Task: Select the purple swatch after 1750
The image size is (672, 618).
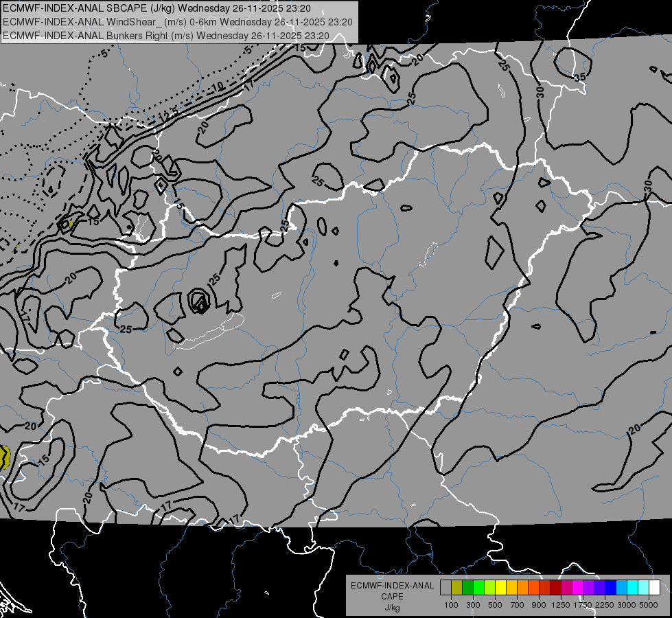Action: click(x=588, y=587)
